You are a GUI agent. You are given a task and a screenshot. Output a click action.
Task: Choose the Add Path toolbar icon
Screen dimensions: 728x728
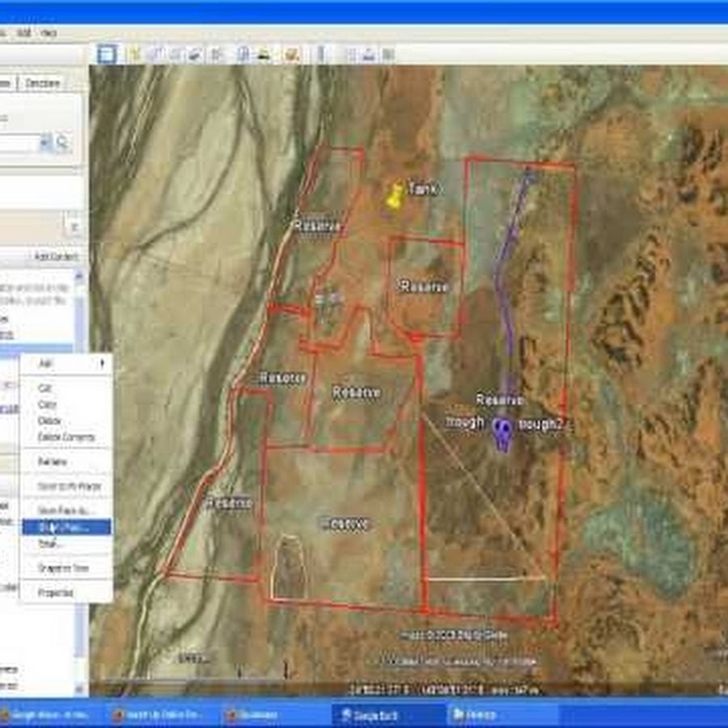pyautogui.click(x=175, y=54)
